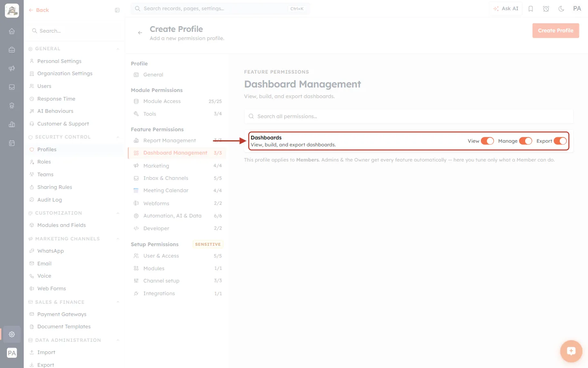
Task: Open the calendar icon in the left rail
Action: pyautogui.click(x=12, y=143)
